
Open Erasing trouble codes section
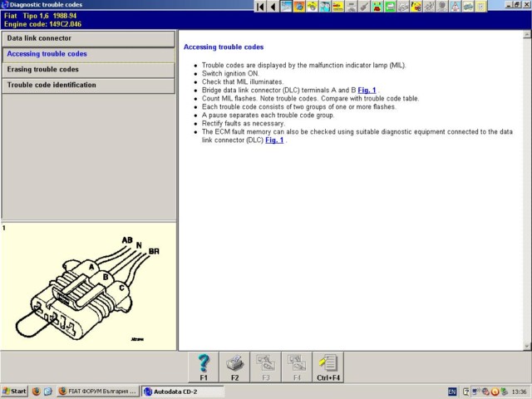pyautogui.click(x=88, y=70)
